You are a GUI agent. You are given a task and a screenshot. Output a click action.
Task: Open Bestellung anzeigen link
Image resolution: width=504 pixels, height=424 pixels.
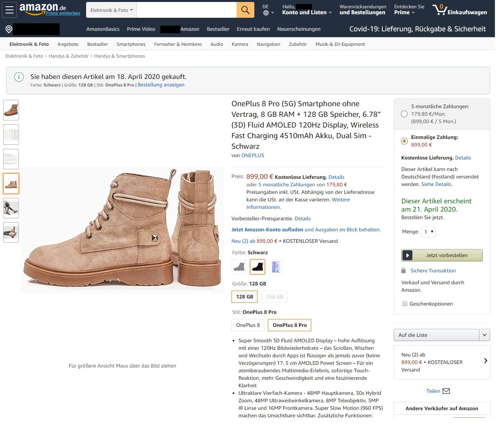click(161, 85)
